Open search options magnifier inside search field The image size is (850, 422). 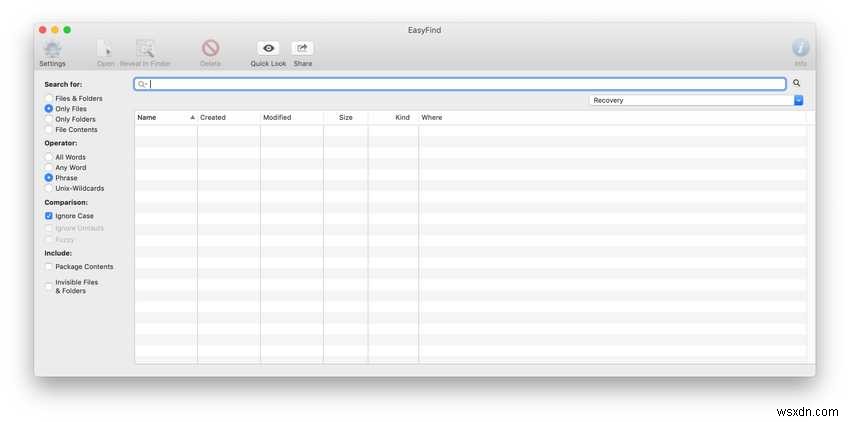143,84
